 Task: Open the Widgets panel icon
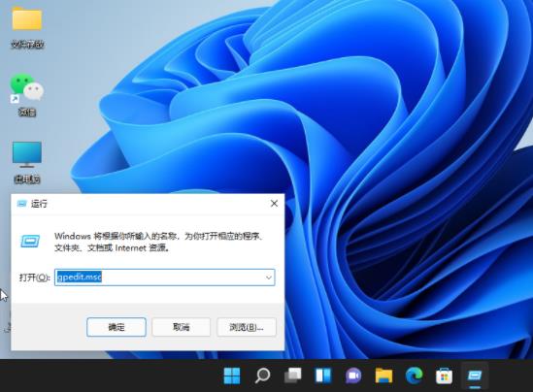tap(323, 376)
